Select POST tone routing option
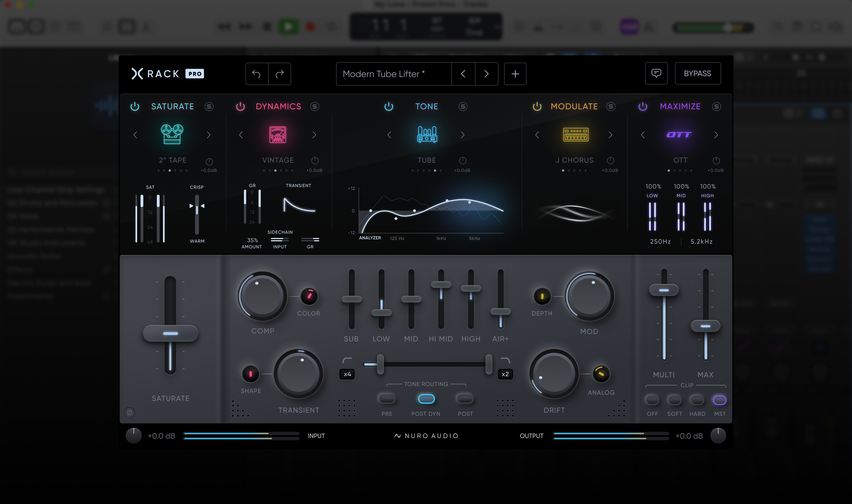Screen dimensions: 852x504 (465, 399)
